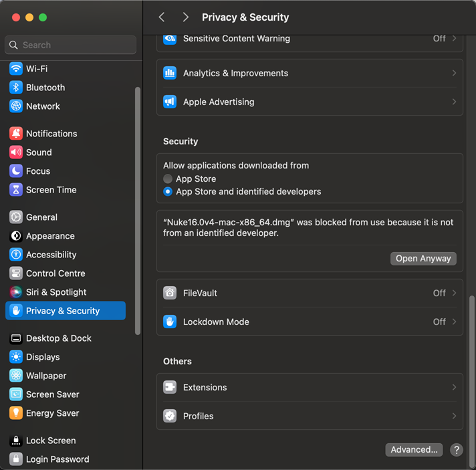The image size is (476, 470).
Task: Click the General gear icon
Action: click(x=16, y=217)
